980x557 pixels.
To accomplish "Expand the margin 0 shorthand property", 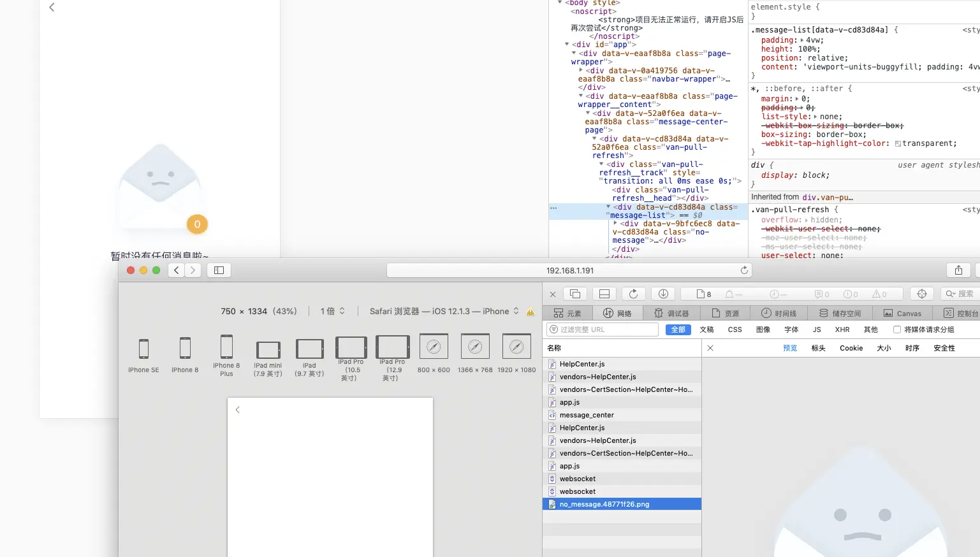I will (798, 99).
